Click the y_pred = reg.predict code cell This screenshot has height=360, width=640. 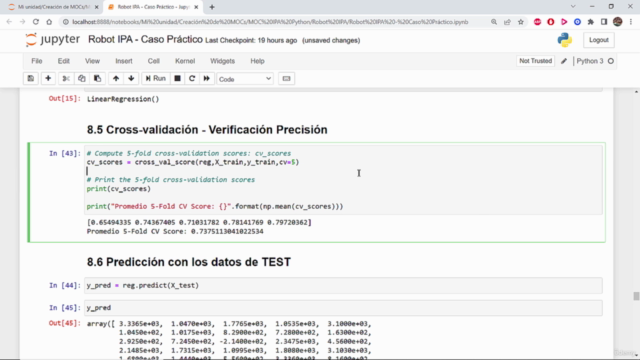click(x=343, y=285)
